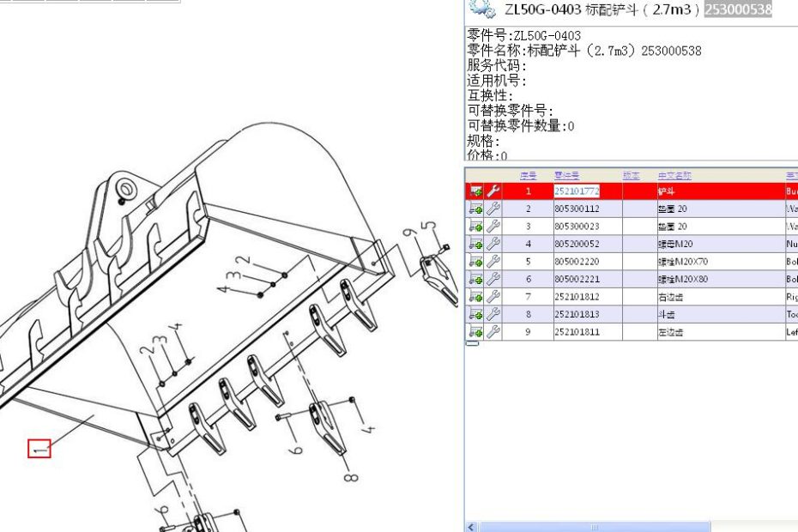The image size is (798, 532).
Task: Click wrench icon for part 805200052
Action: (493, 245)
